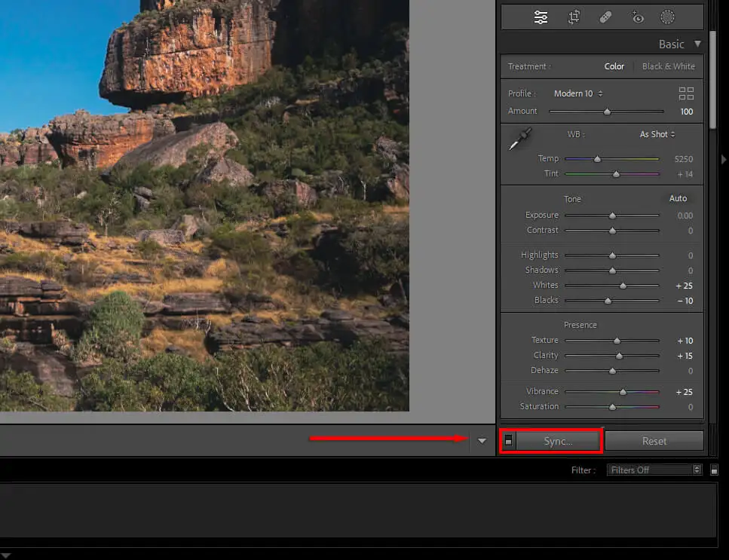
Task: Open the toolbar options dropdown arrow
Action: click(482, 441)
